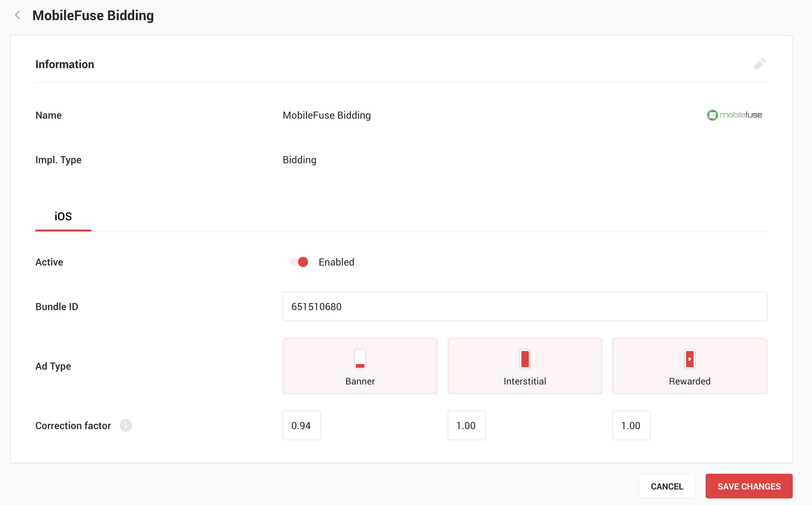Click the MobileFuse Bidding page title

tap(93, 15)
